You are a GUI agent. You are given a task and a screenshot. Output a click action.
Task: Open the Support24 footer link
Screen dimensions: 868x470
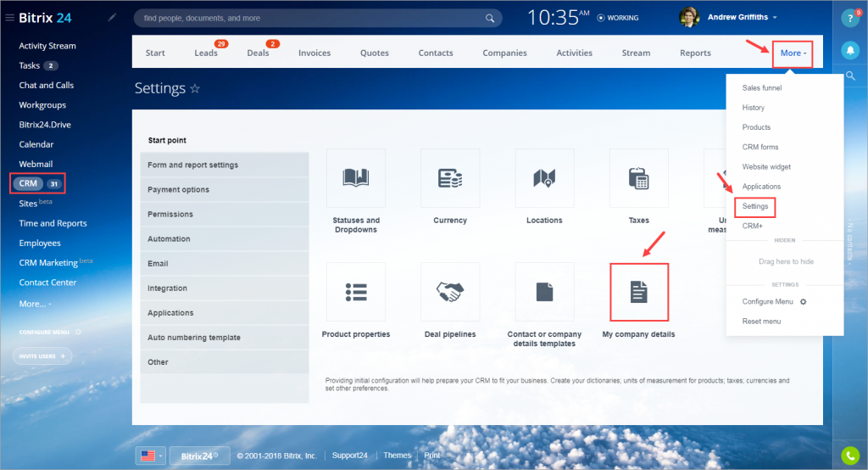click(349, 456)
